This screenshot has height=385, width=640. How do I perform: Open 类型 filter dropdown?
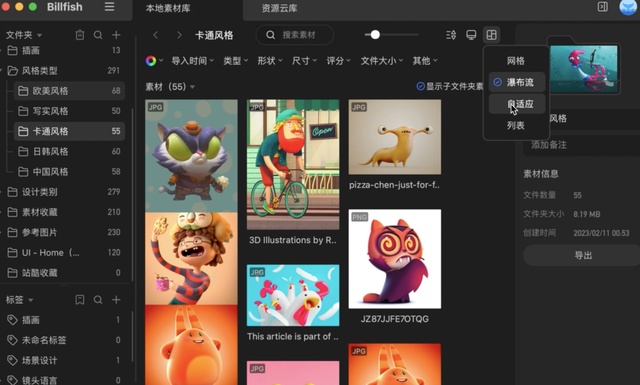coord(236,61)
